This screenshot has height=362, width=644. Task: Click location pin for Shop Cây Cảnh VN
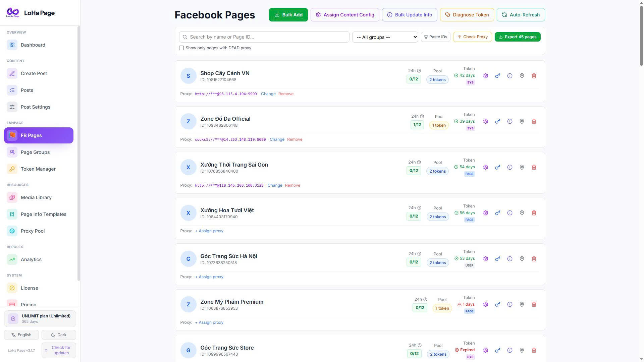point(522,76)
